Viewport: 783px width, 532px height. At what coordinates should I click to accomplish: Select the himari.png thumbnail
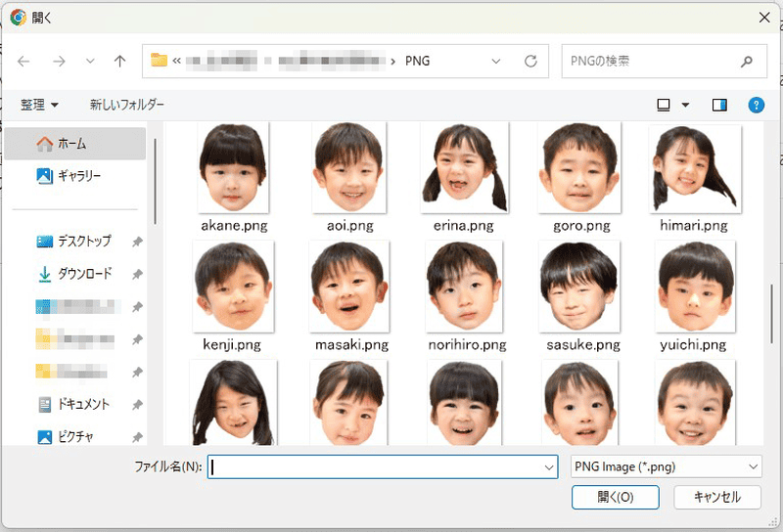pyautogui.click(x=695, y=168)
